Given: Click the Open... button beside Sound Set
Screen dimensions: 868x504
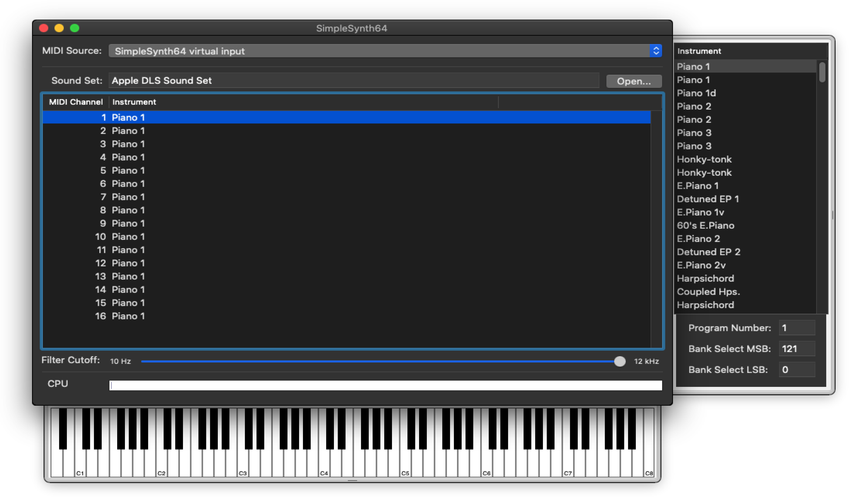Looking at the screenshot, I should [634, 81].
